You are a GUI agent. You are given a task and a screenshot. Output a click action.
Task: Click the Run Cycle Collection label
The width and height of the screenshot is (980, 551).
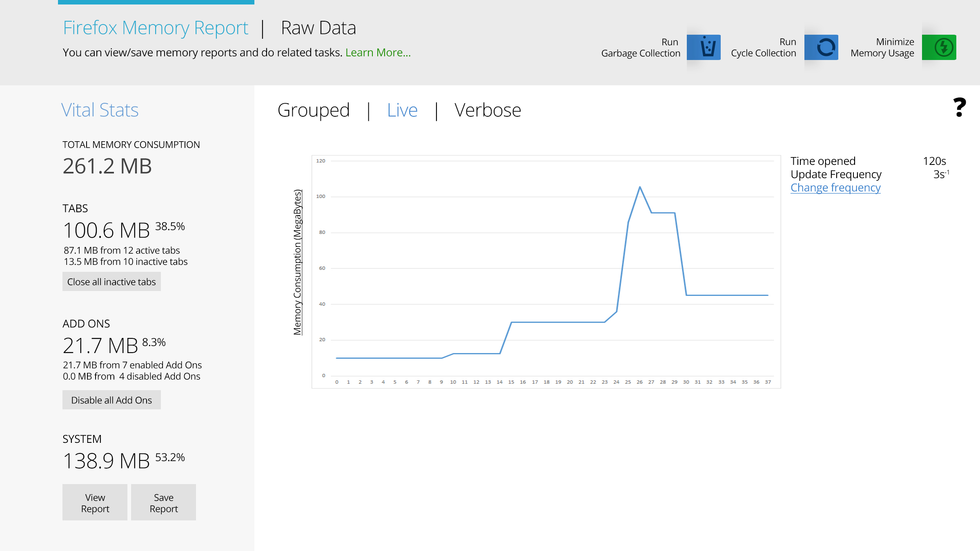coord(764,48)
